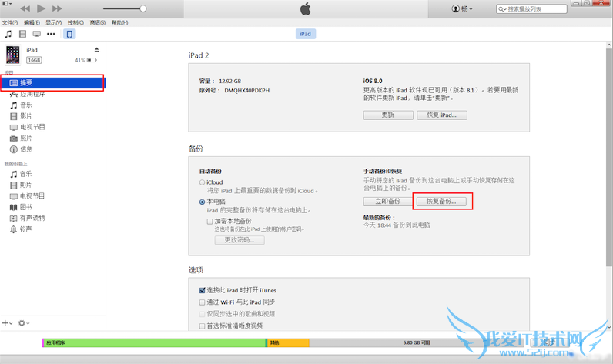Open the 编辑(E) menu
Viewport: 613px width, 364px height.
point(32,22)
